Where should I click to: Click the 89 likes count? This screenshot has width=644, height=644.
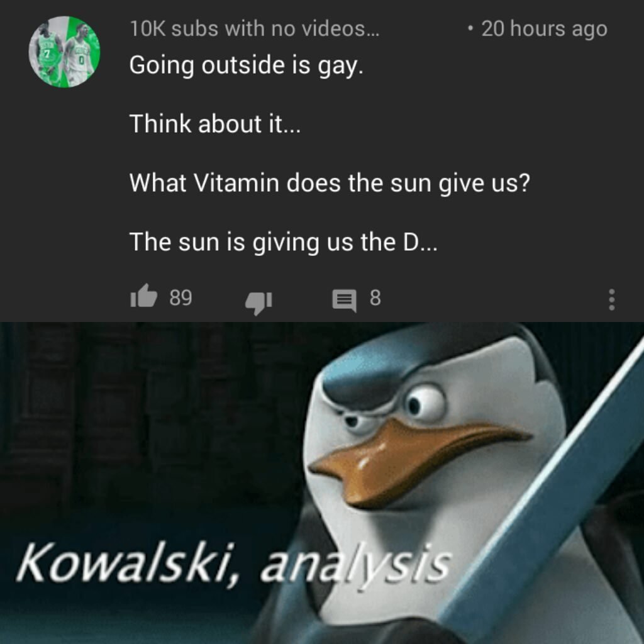click(180, 297)
